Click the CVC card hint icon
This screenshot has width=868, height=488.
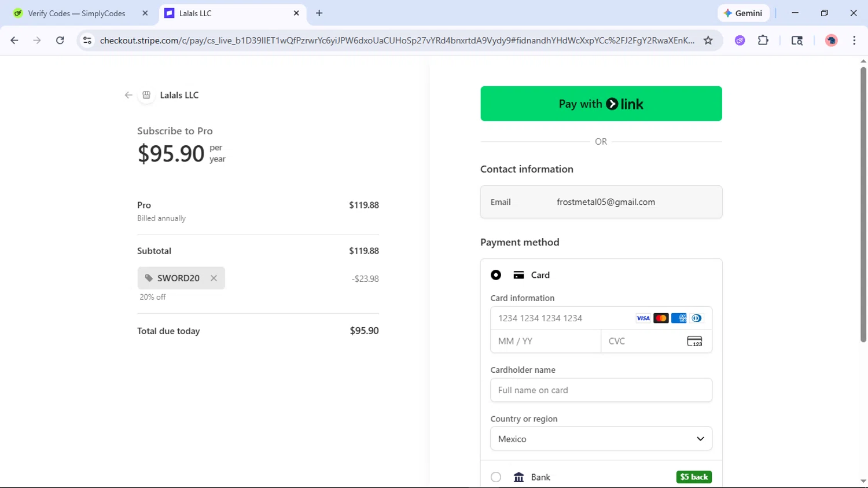(694, 342)
